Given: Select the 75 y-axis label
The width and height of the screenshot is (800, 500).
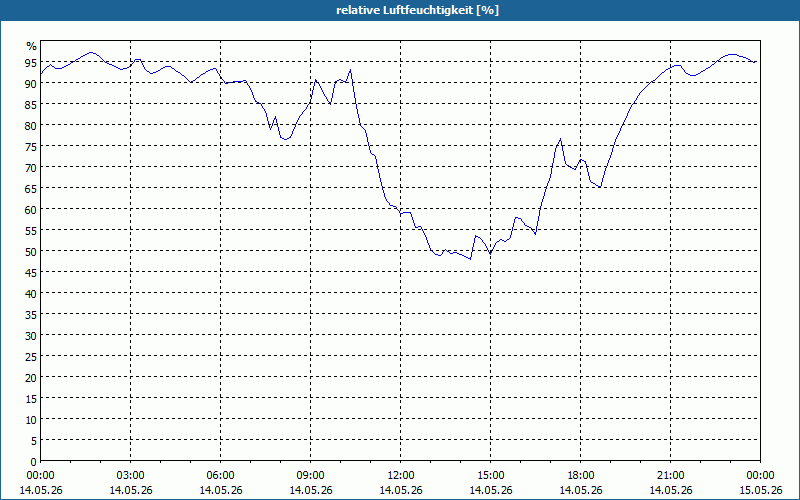Looking at the screenshot, I should (x=31, y=146).
